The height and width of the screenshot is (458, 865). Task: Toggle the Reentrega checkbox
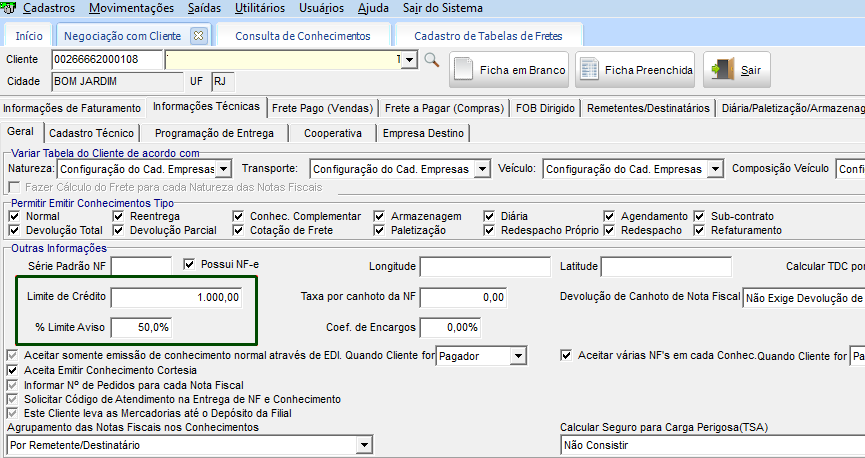118,216
